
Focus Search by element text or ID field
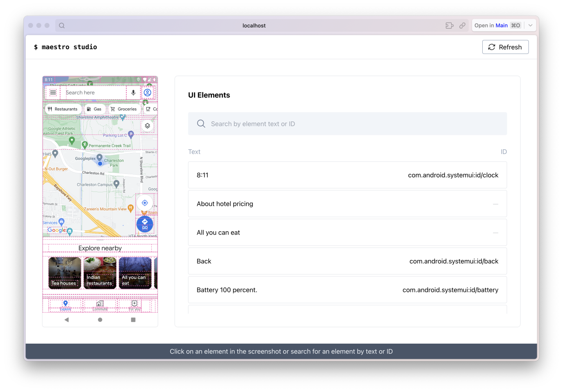pos(347,124)
